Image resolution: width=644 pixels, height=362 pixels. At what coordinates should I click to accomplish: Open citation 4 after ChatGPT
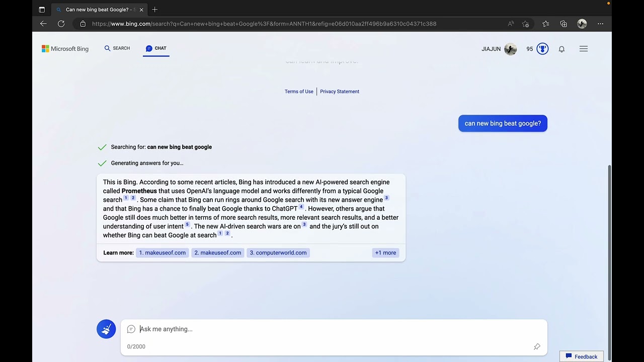(301, 207)
